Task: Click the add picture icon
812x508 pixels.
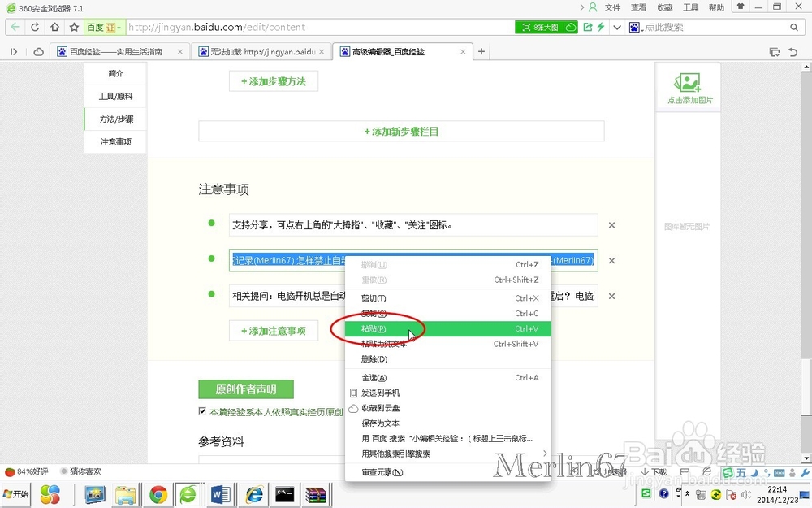Action: click(x=688, y=88)
